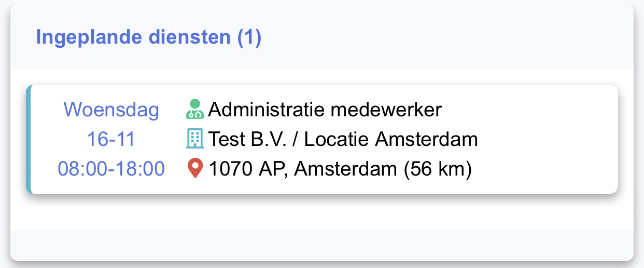Click the (1) count in the header
Image resolution: width=644 pixels, height=268 pixels.
pyautogui.click(x=249, y=37)
